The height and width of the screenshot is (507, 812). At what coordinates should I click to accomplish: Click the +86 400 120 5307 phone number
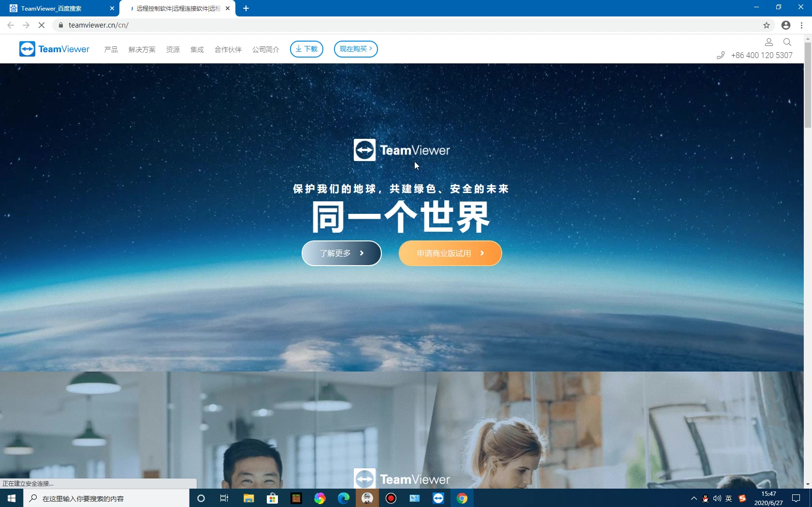762,55
